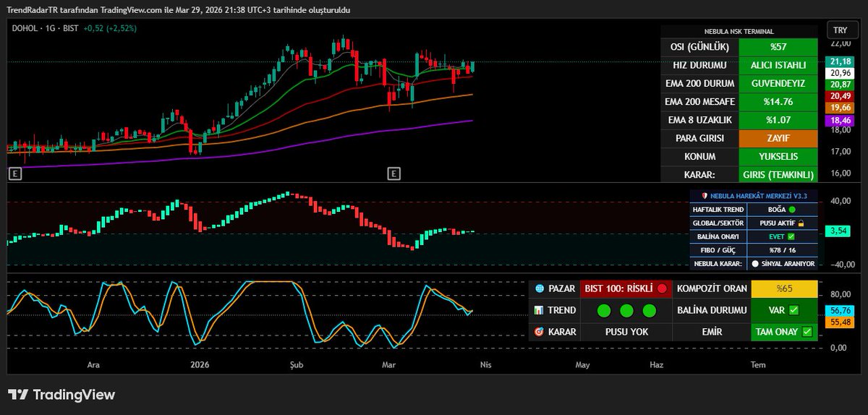Screen dimensions: 868x415
Task: Open the TRY currency selector
Action: (841, 30)
